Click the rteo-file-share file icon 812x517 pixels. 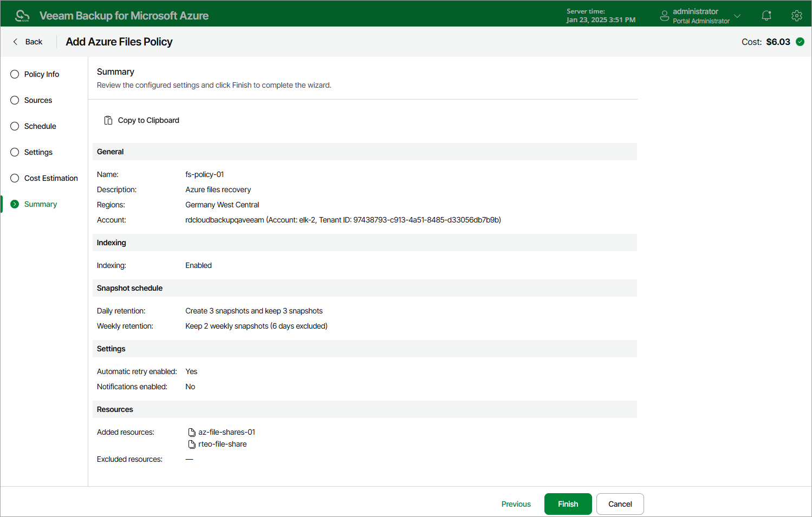click(192, 444)
